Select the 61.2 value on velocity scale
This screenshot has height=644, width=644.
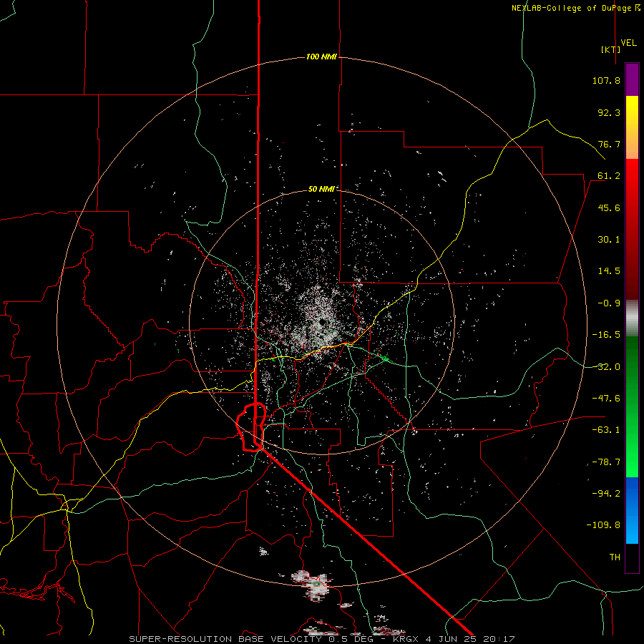[x=609, y=176]
